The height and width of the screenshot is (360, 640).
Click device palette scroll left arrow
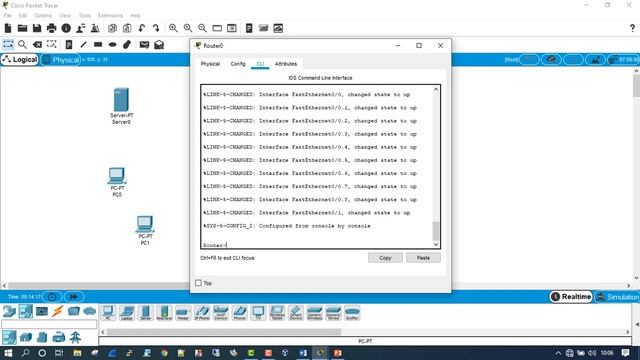(102, 332)
